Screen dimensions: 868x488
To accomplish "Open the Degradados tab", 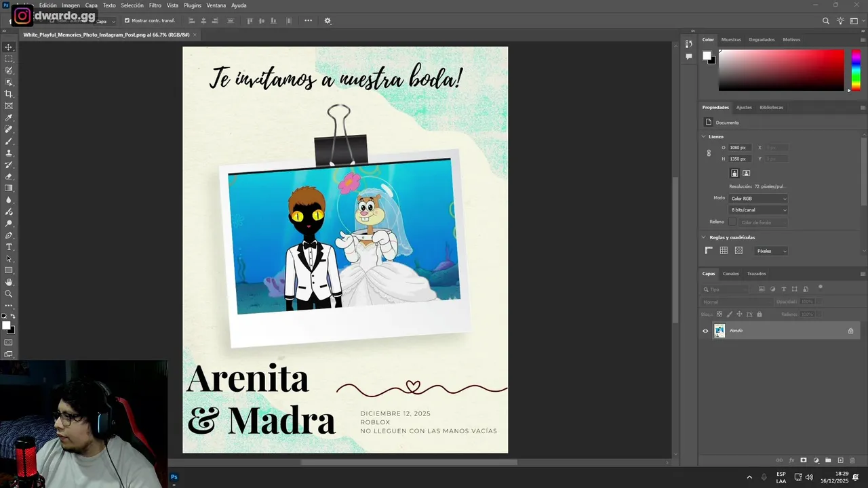I will (x=762, y=39).
